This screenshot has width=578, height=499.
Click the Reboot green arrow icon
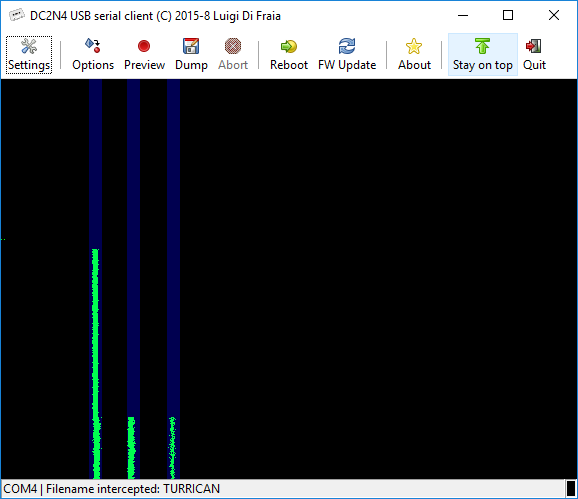pyautogui.click(x=289, y=46)
